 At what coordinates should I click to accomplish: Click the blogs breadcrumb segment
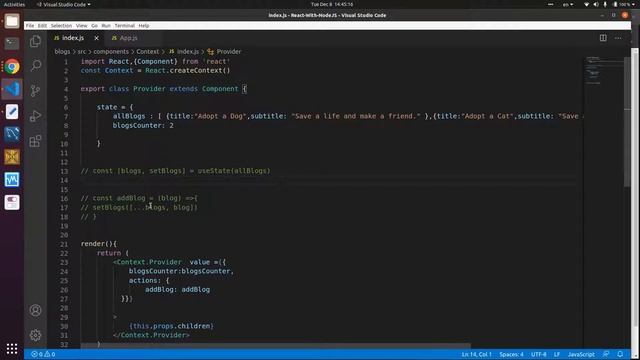pyautogui.click(x=62, y=51)
